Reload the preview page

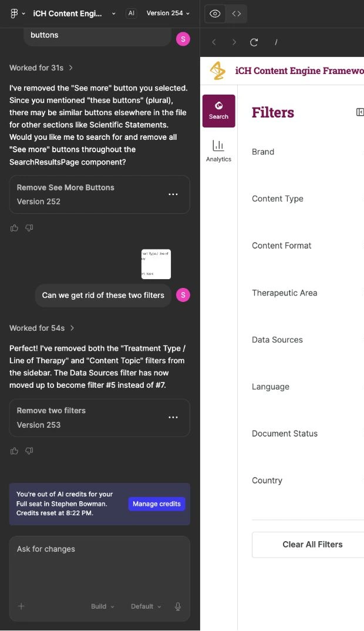[x=254, y=42]
